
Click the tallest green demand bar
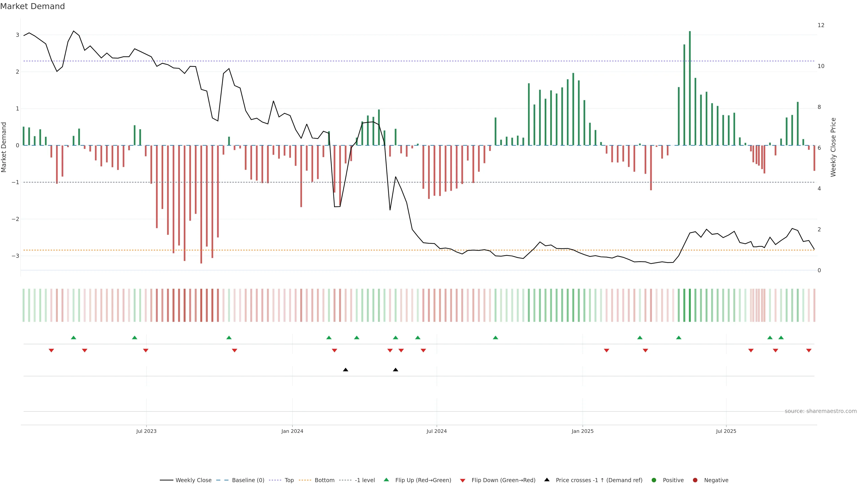tap(690, 88)
